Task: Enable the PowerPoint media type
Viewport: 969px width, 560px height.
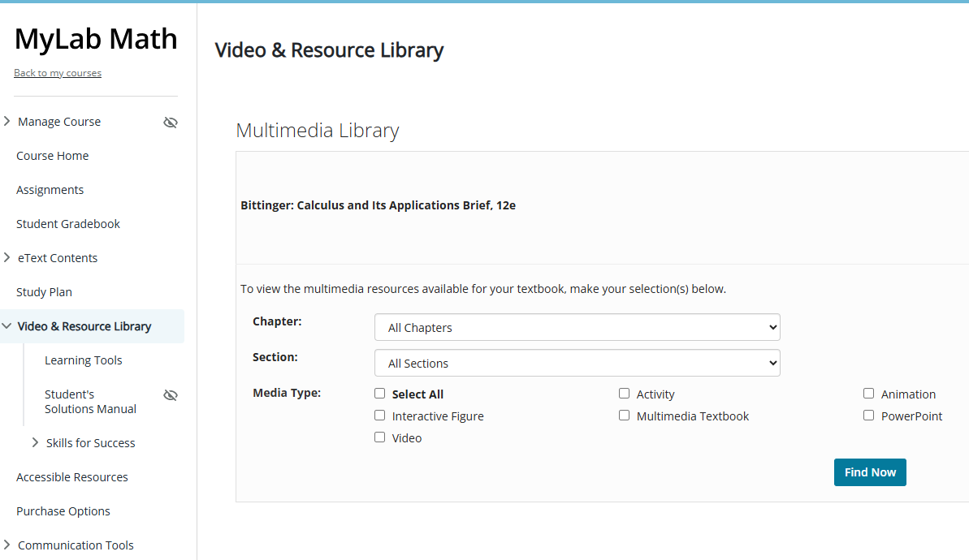Action: [868, 415]
